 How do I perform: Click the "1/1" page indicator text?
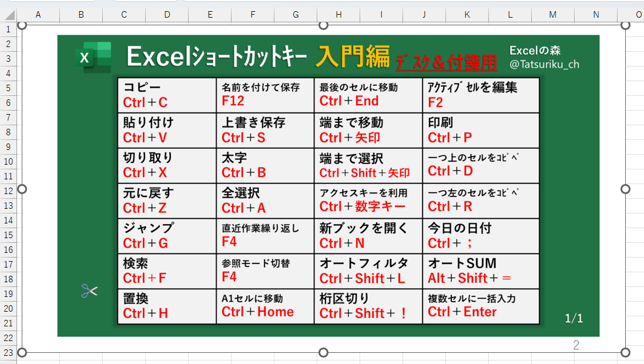coord(573,318)
